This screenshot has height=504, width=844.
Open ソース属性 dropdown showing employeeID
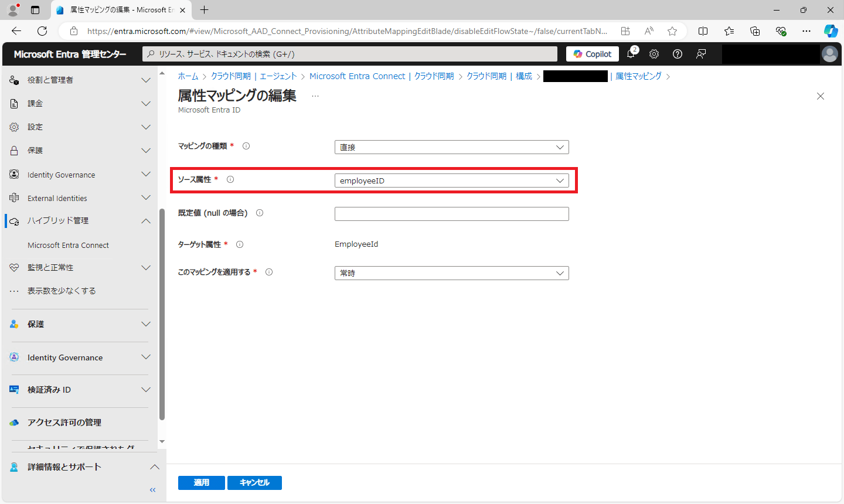[452, 181]
